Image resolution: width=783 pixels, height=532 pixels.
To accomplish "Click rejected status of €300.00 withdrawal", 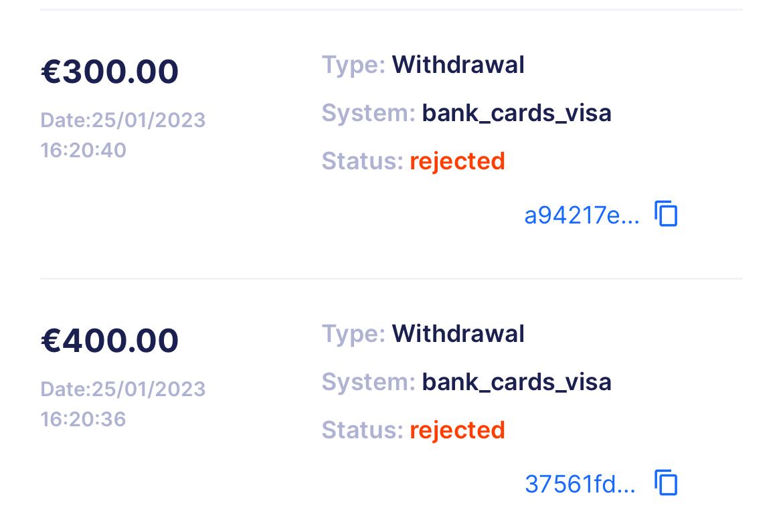I will [457, 161].
